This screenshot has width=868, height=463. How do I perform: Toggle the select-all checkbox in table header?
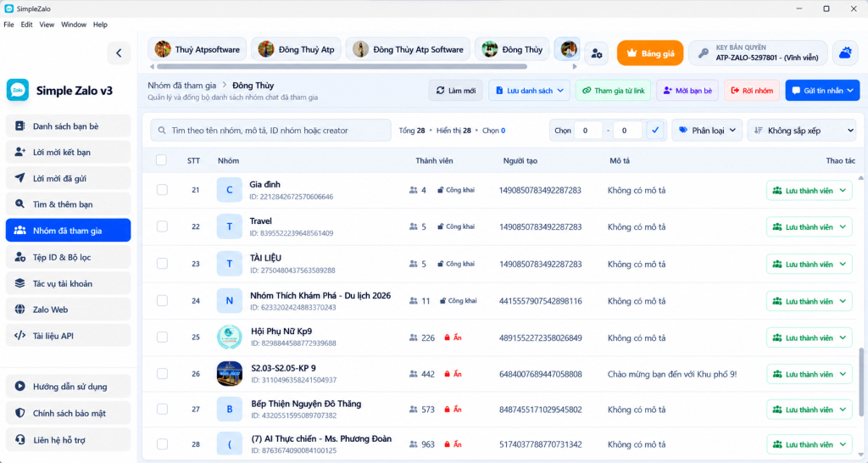click(x=161, y=160)
